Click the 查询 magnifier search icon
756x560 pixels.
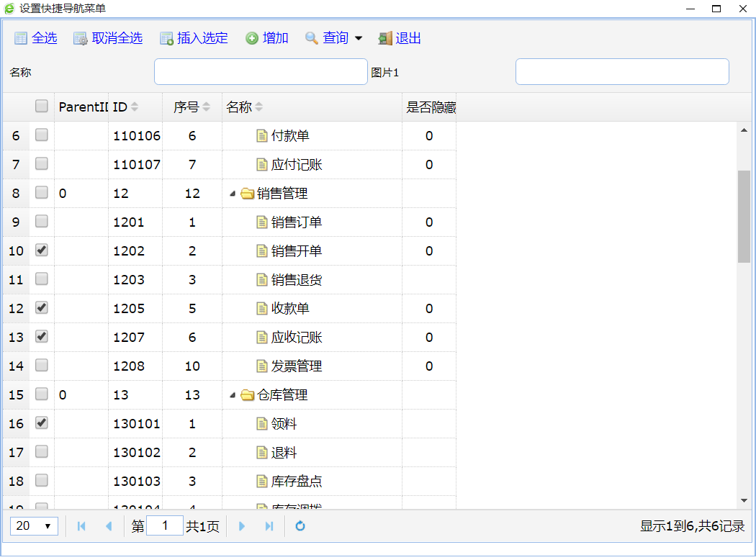[312, 38]
